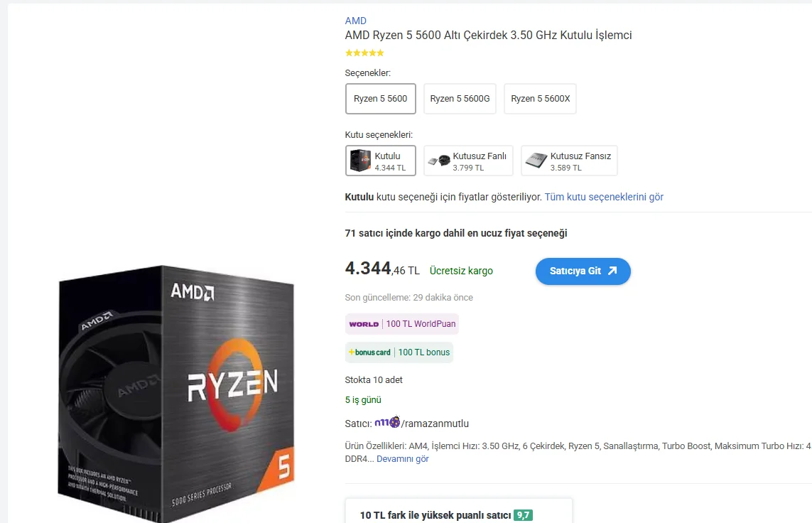This screenshot has width=812, height=523.
Task: Click the fan cooler thumbnail icon
Action: pyautogui.click(x=439, y=161)
